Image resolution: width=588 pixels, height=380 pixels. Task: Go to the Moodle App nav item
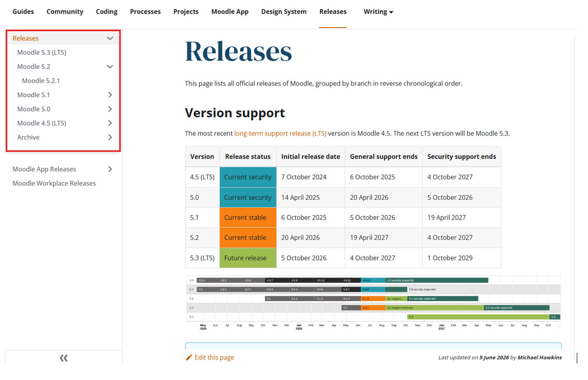tap(230, 12)
